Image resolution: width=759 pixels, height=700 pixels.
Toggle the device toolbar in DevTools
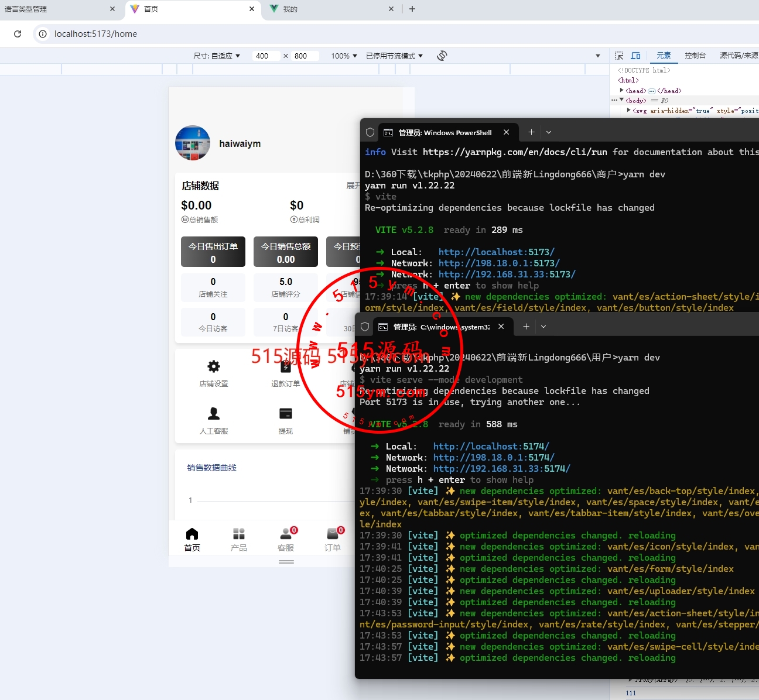635,56
